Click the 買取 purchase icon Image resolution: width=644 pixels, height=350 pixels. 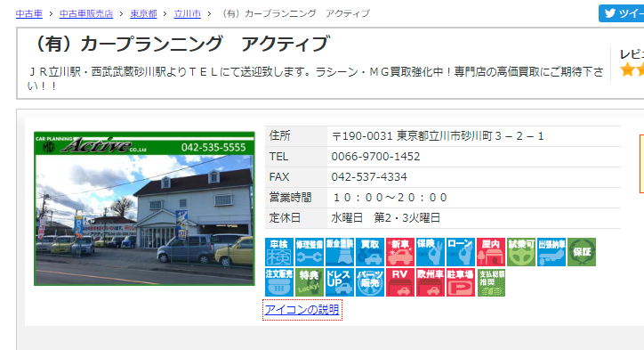click(370, 252)
